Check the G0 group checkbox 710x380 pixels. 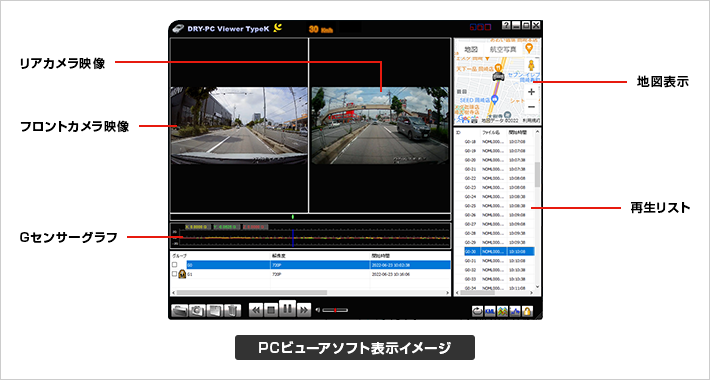[175, 265]
